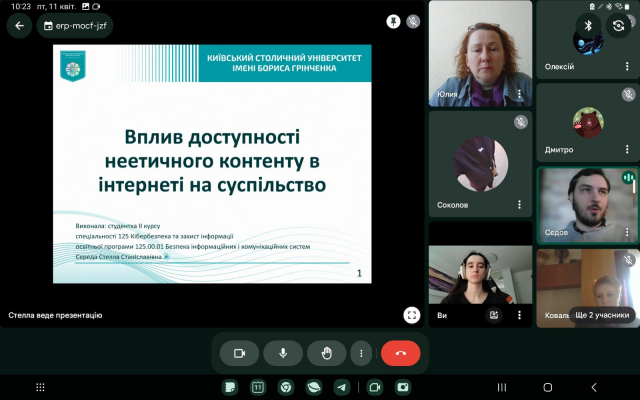Select the shared presentation slide
This screenshot has width=640, height=400.
click(211, 163)
